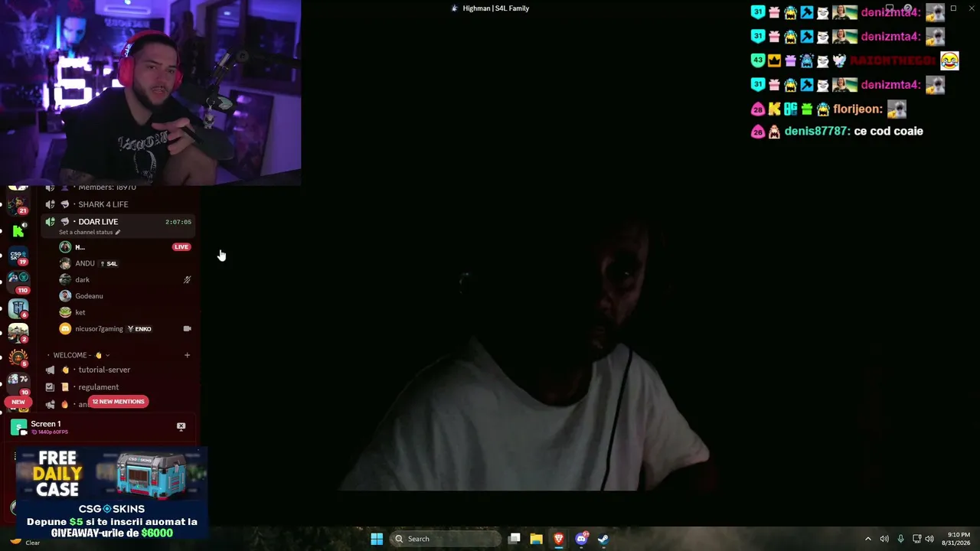This screenshot has height=551, width=980.
Task: Jump to the 12 NEW MENTIONS pill
Action: 118,402
